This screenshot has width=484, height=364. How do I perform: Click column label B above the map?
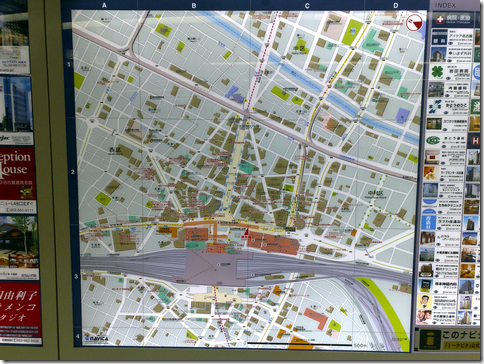pos(194,5)
